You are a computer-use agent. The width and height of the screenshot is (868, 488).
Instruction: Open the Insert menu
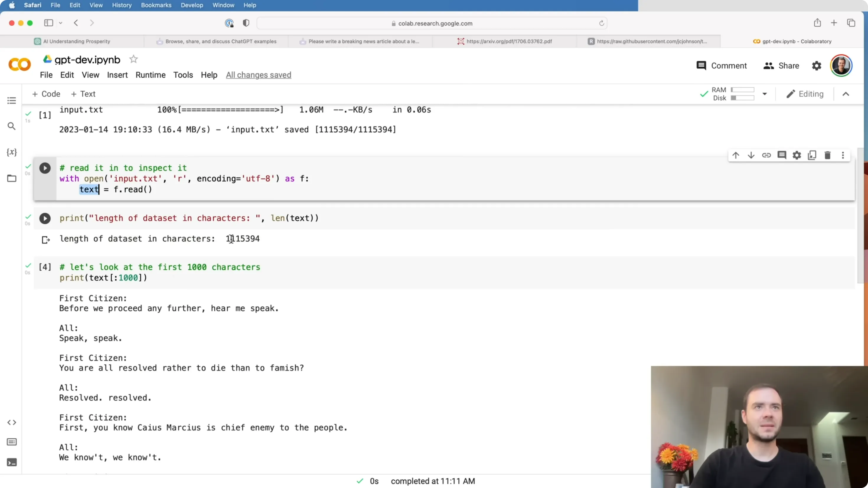point(117,75)
